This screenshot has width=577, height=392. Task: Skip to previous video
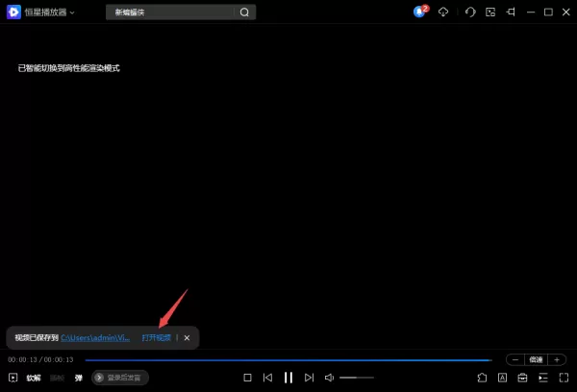tap(268, 378)
